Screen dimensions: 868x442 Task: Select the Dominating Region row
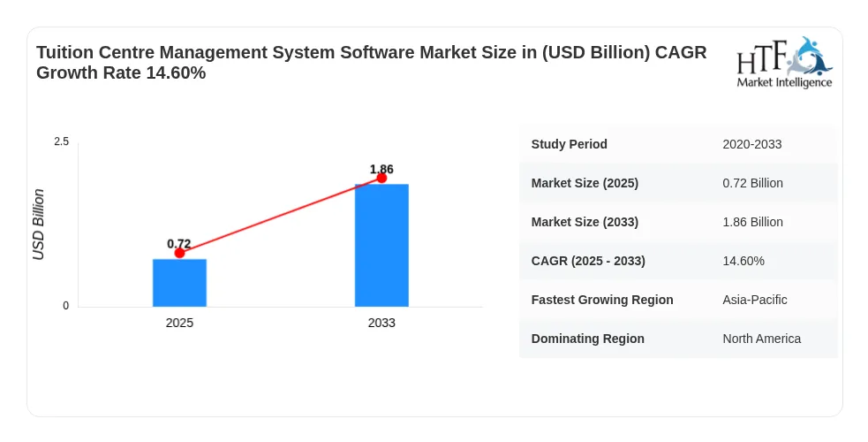678,339
